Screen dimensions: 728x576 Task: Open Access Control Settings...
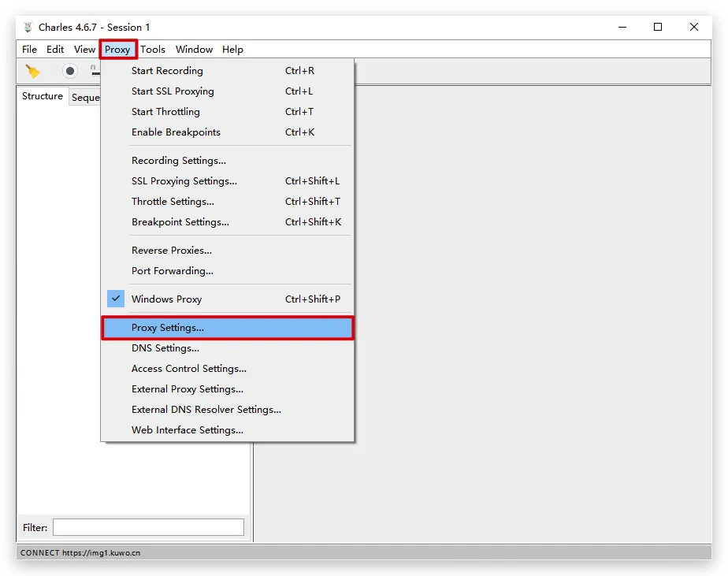[189, 369]
